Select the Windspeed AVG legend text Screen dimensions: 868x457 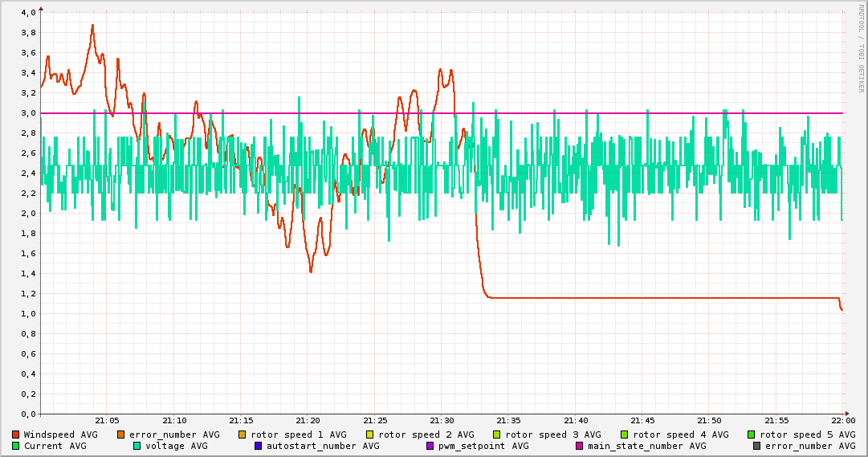click(60, 435)
